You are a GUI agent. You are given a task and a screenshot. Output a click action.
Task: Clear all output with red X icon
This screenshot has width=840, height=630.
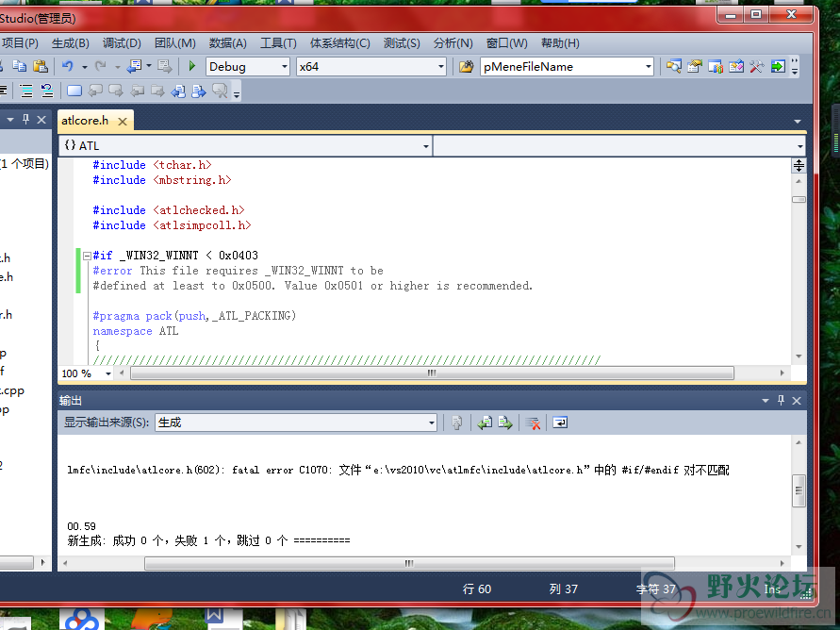click(x=533, y=423)
